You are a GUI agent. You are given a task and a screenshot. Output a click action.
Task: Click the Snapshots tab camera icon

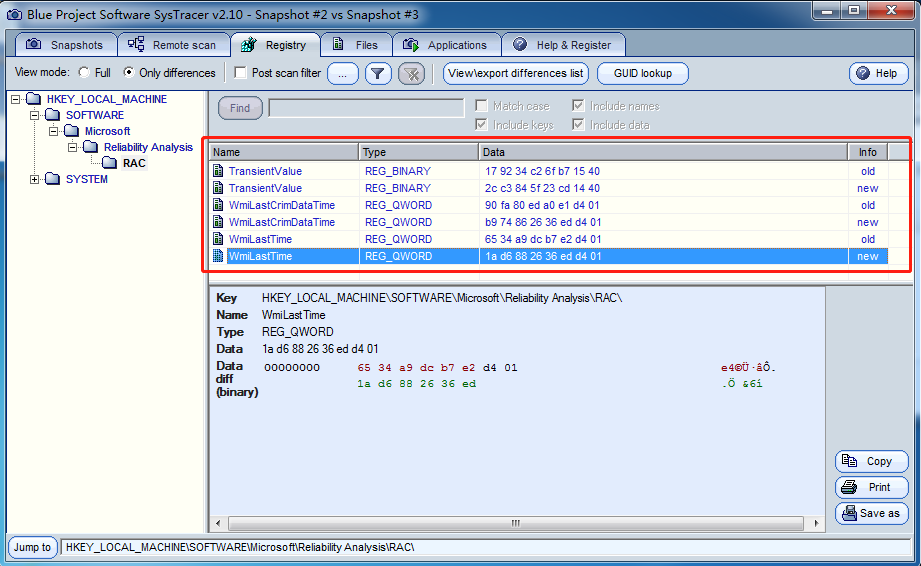34,44
